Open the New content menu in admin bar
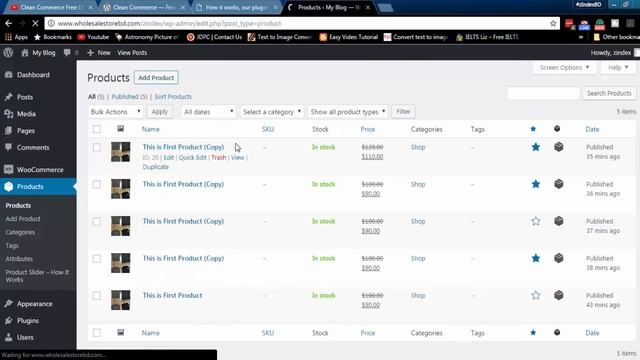640x360 pixels. point(99,53)
